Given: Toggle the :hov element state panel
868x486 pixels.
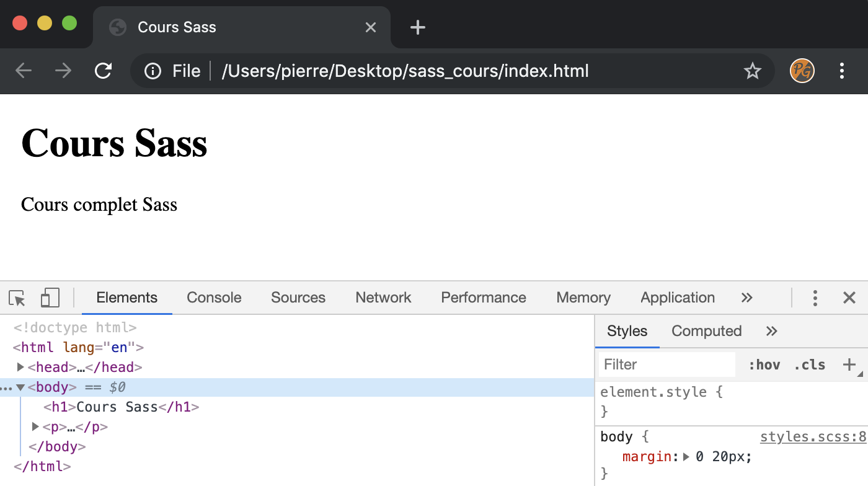Looking at the screenshot, I should point(764,365).
